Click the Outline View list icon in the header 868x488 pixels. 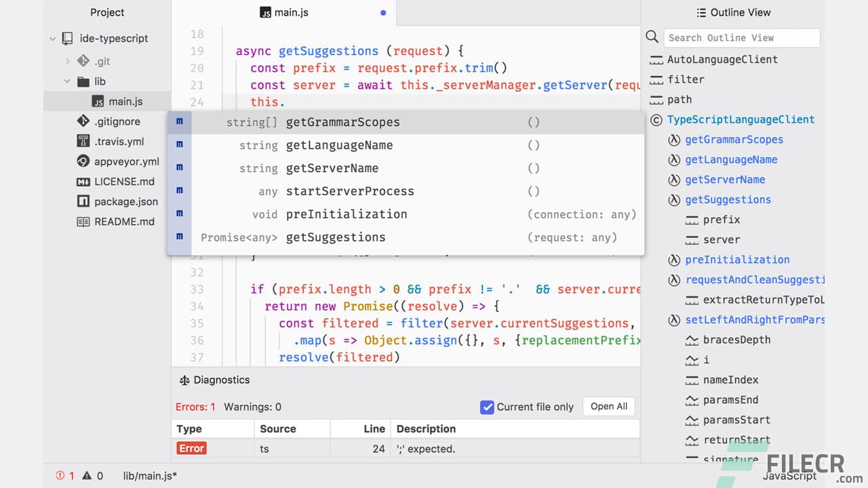[x=701, y=12]
